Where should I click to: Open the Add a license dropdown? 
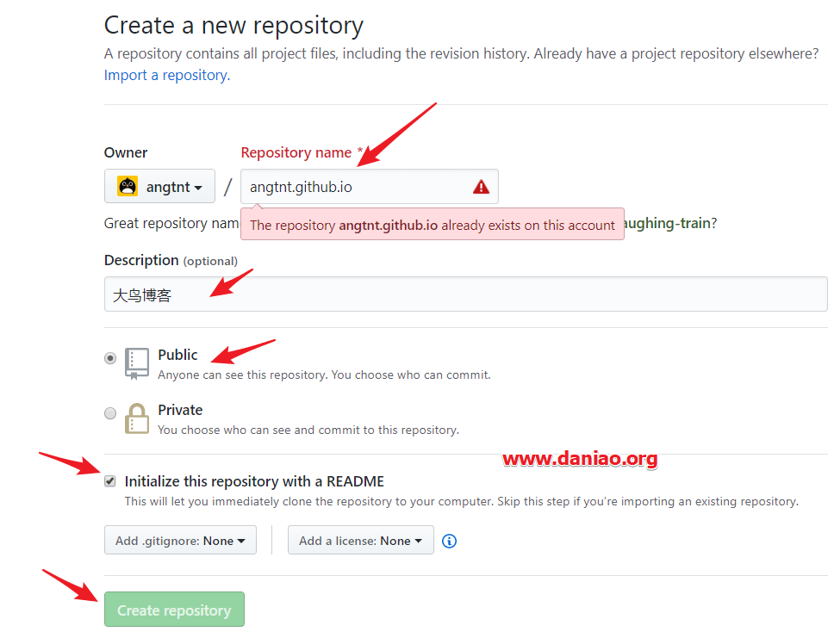click(361, 540)
